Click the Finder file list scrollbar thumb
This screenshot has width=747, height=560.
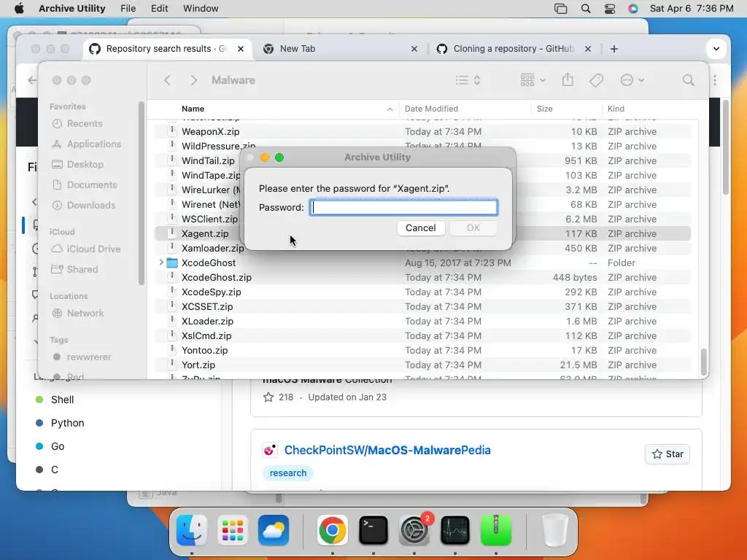(703, 362)
